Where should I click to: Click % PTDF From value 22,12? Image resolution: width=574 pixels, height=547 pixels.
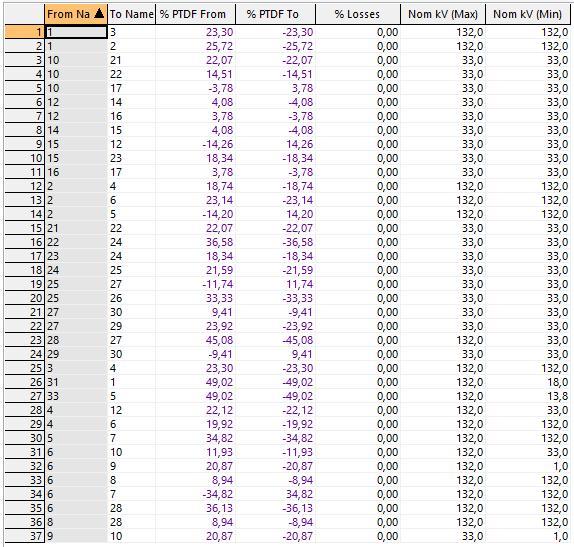coord(220,410)
